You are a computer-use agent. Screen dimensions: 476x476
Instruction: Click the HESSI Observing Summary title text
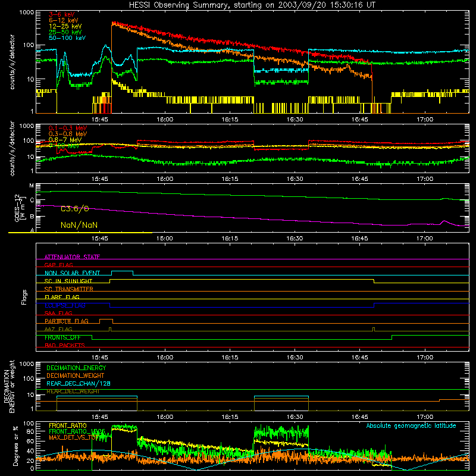click(252, 5)
